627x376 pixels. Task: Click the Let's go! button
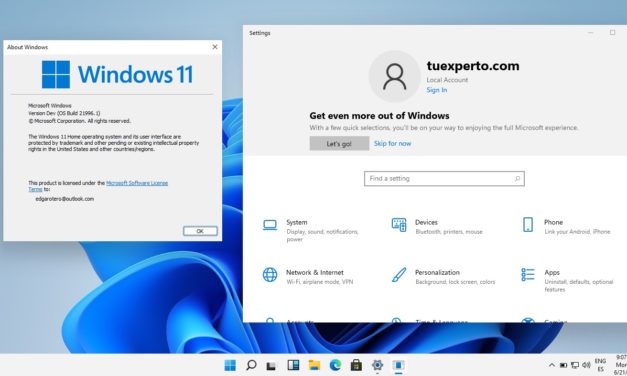339,144
